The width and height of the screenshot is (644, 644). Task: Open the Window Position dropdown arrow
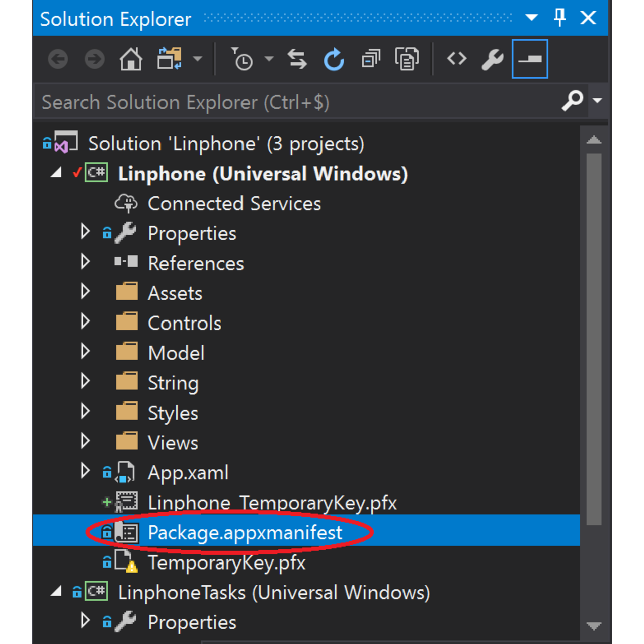531,18
